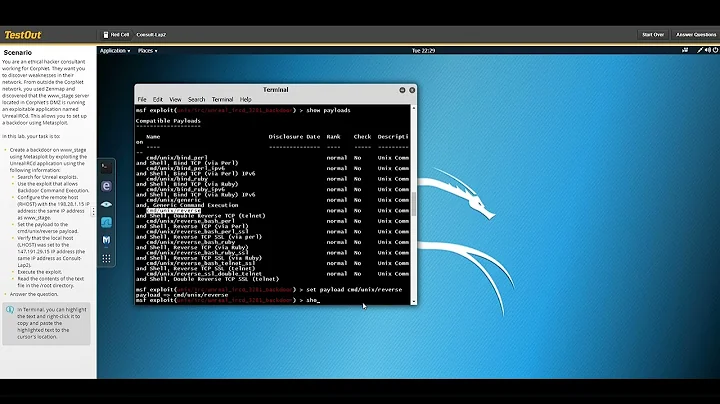Open the Metasploit 'M' icon in the dock
The height and width of the screenshot is (404, 720).
pyautogui.click(x=106, y=240)
